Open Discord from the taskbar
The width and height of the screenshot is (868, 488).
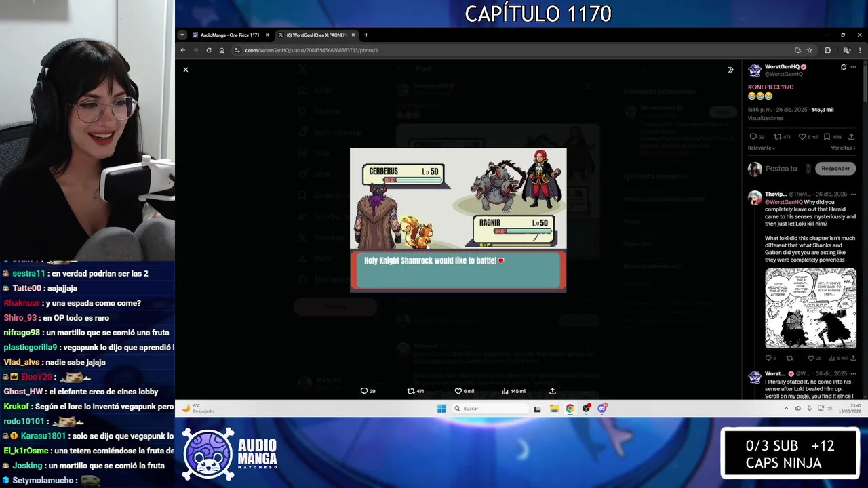(x=602, y=408)
